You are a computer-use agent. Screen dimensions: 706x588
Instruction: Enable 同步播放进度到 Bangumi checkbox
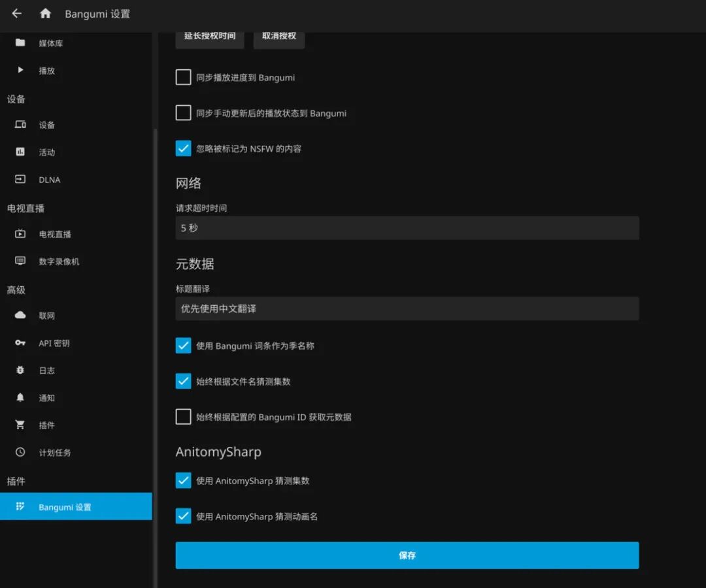[183, 77]
